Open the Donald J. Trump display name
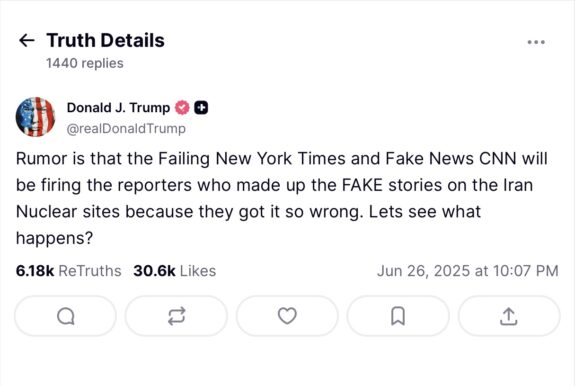The image size is (575, 386). point(118,108)
